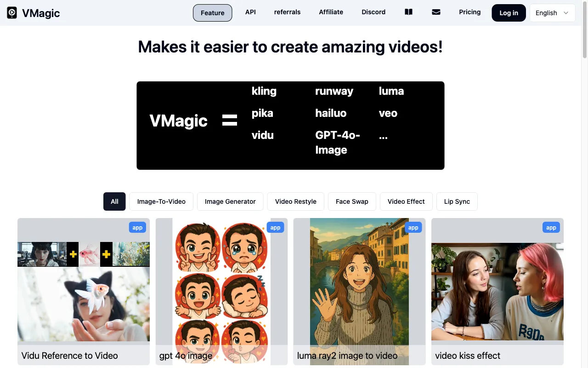Go to referrals page
The height and width of the screenshot is (368, 588).
pos(287,12)
